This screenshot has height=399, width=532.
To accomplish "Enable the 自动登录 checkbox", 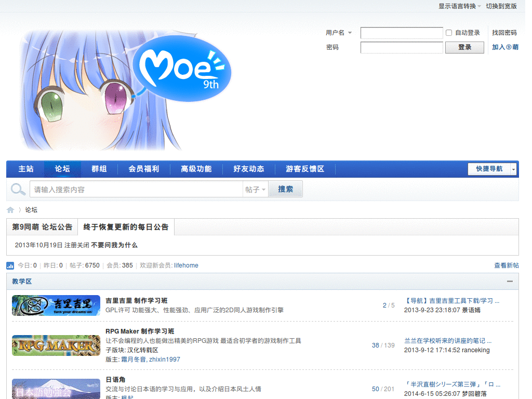I will coord(448,33).
